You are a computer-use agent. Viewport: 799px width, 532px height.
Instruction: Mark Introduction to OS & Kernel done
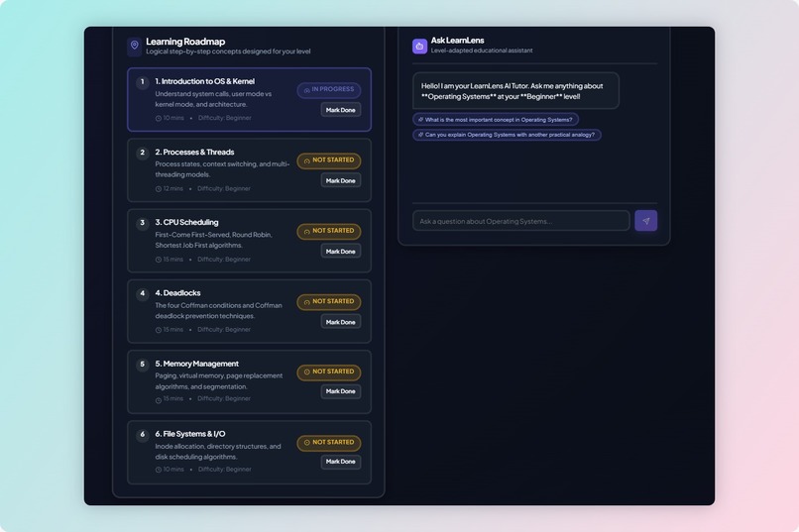point(341,110)
